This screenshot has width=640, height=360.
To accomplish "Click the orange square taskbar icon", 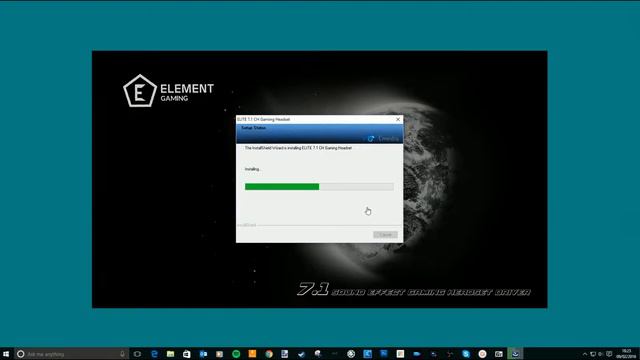I will tap(252, 354).
